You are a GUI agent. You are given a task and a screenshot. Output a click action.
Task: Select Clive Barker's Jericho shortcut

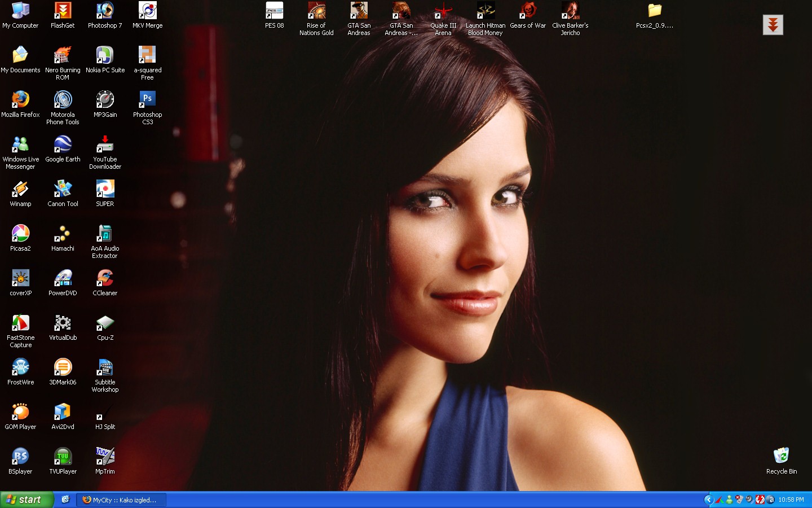(x=570, y=19)
